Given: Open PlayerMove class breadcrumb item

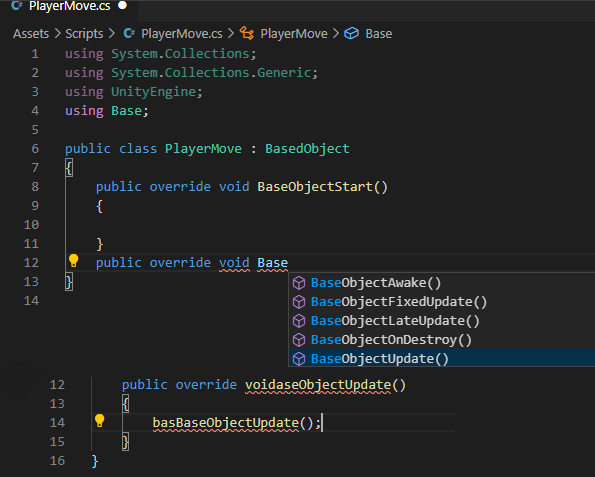Looking at the screenshot, I should (294, 34).
